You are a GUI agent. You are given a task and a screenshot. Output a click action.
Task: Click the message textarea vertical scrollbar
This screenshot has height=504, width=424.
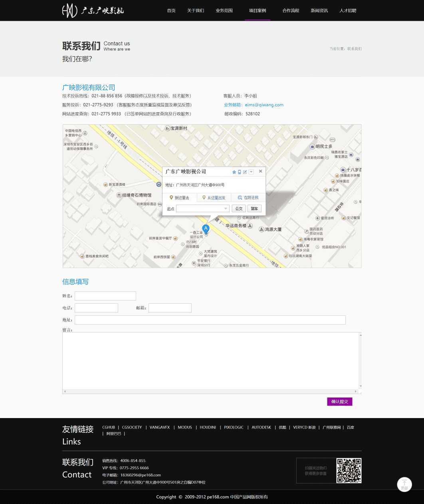click(x=360, y=361)
